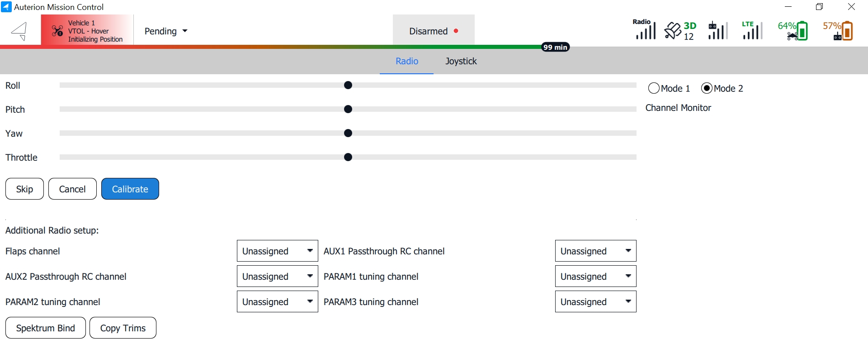
Task: Click the Disarmed status indicator
Action: [433, 31]
